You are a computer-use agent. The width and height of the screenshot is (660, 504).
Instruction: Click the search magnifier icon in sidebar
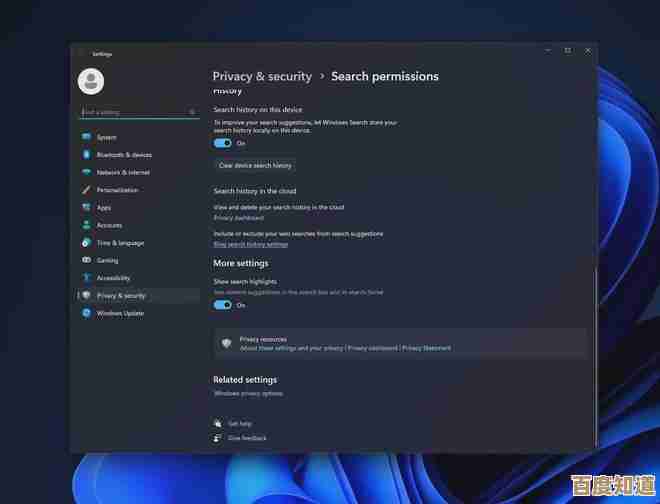tap(192, 112)
